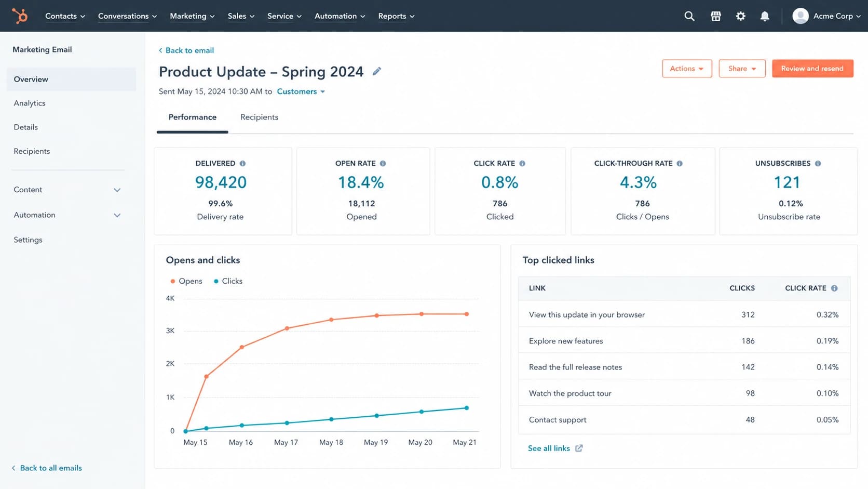This screenshot has height=489, width=868.
Task: Click the Open Rate info icon
Action: tap(383, 163)
